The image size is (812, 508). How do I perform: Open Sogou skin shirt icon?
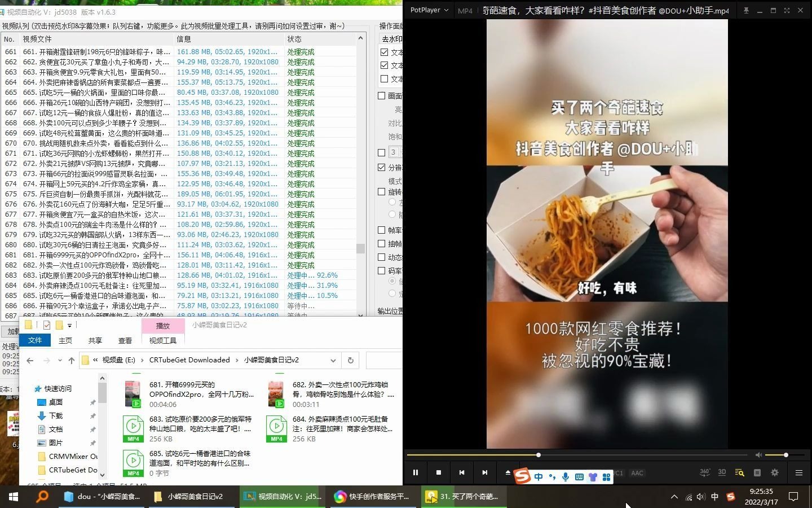pyautogui.click(x=593, y=477)
